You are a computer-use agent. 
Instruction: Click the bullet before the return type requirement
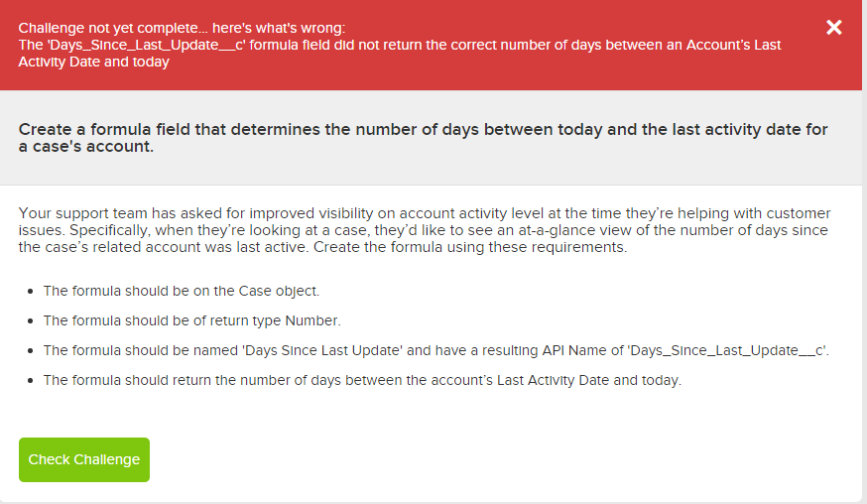click(x=32, y=321)
